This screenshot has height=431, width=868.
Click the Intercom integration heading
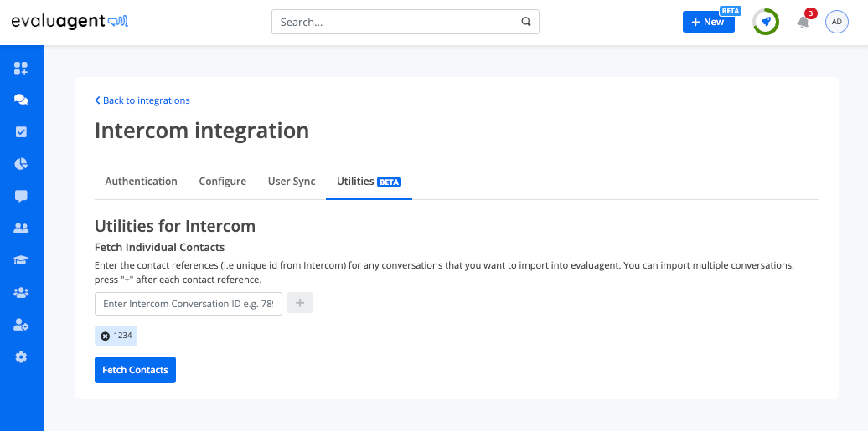click(x=202, y=131)
